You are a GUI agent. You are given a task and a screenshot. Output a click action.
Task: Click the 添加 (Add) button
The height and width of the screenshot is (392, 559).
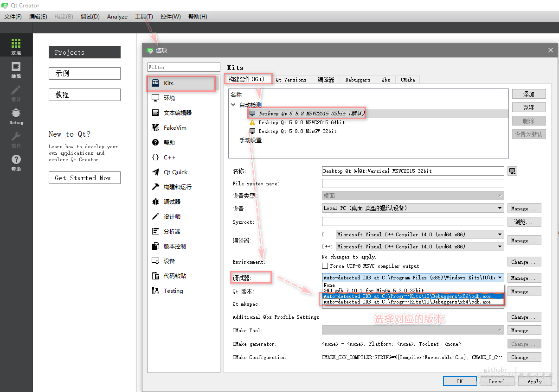pos(528,94)
